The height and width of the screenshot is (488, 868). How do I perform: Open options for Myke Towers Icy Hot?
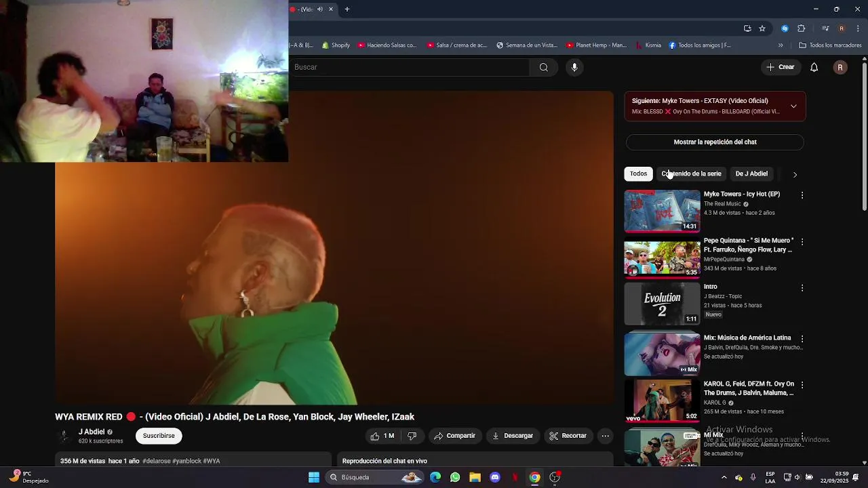[x=802, y=195]
